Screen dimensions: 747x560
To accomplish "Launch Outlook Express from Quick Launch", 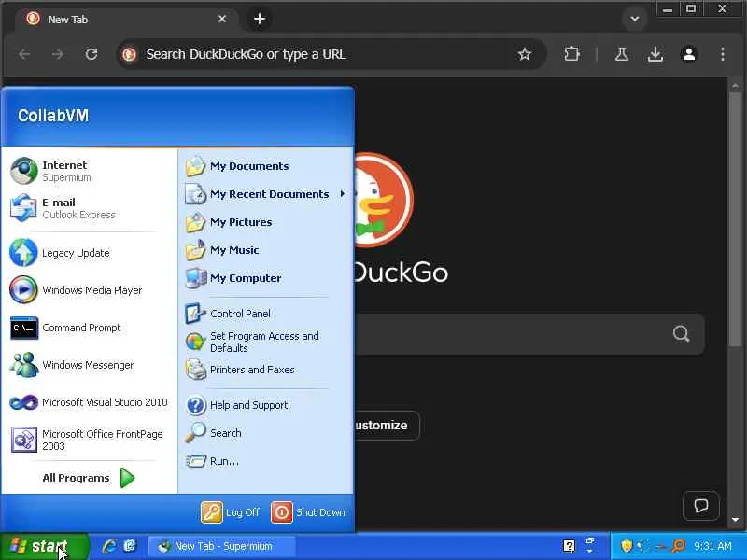I will point(130,546).
